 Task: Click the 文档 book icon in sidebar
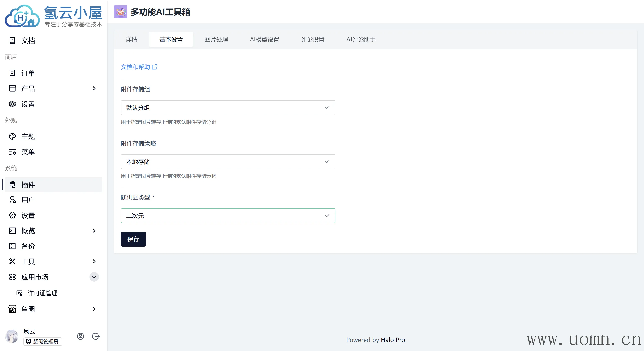12,40
